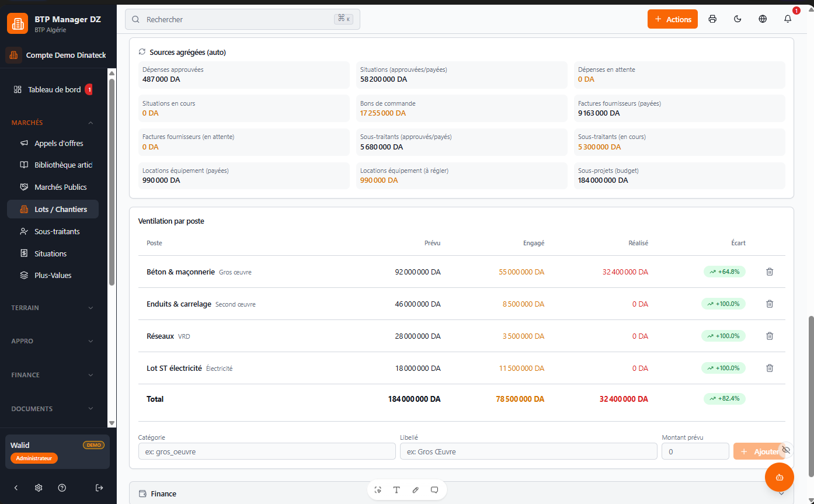
Task: Click the sidebar scrollbar up arrow
Action: point(112,73)
